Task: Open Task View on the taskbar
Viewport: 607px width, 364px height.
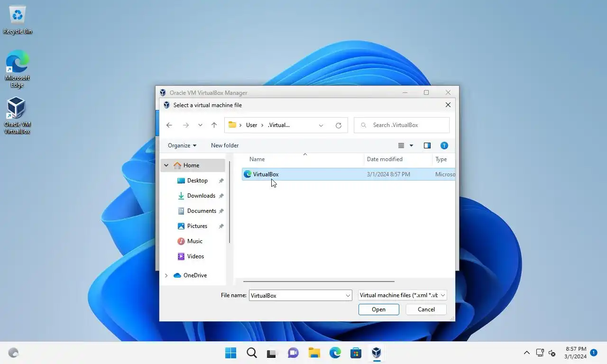Action: point(272,353)
